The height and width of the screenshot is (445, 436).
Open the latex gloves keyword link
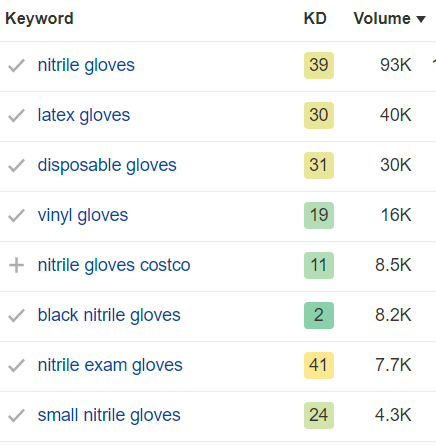(84, 115)
